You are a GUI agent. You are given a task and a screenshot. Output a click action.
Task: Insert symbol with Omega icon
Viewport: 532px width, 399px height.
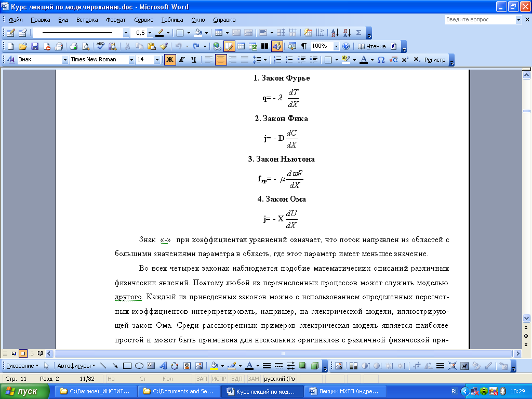tap(381, 60)
